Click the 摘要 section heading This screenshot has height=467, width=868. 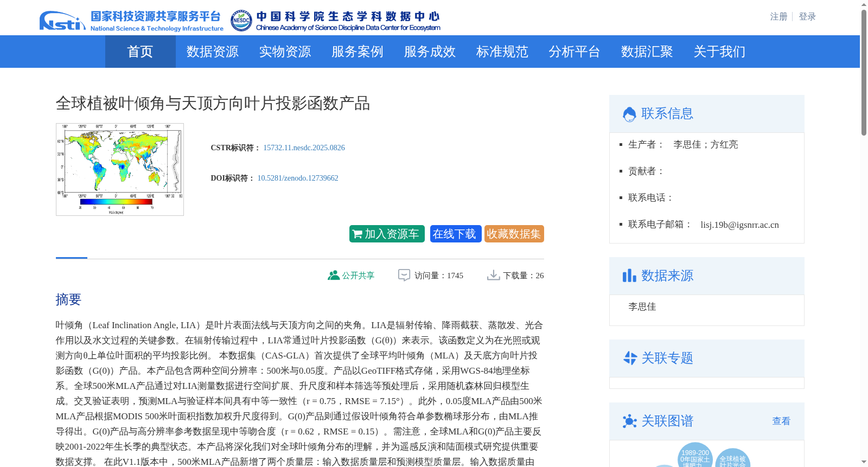coord(68,299)
